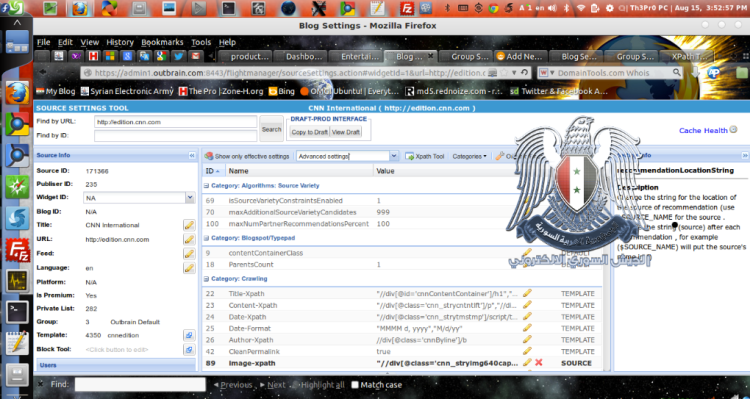Click the Find by ID input field
The width and height of the screenshot is (750, 399).
(x=176, y=136)
